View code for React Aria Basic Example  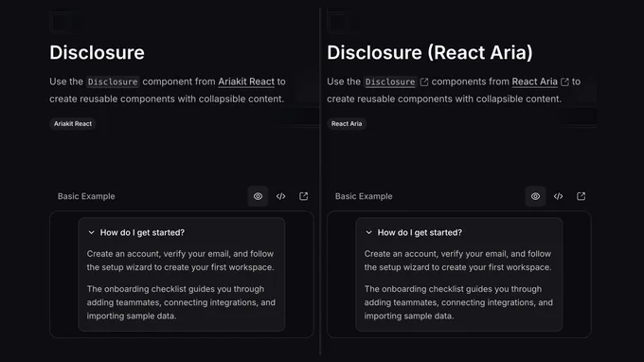pyautogui.click(x=558, y=196)
